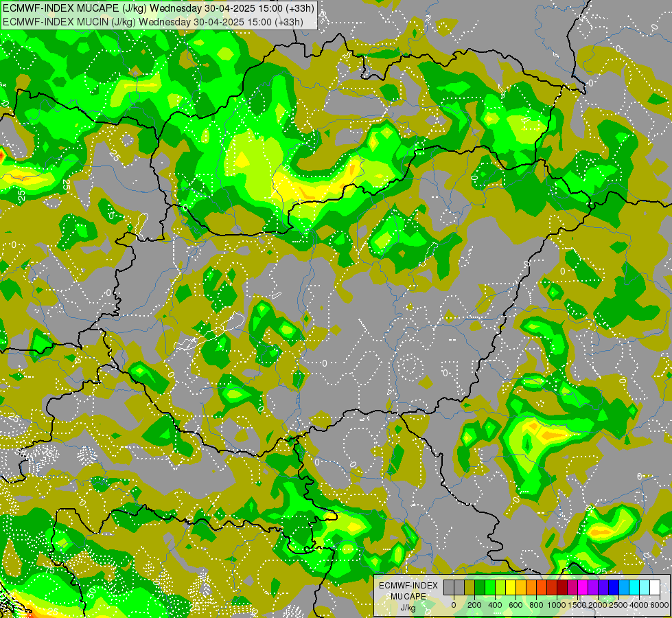The height and width of the screenshot is (618, 672).
Task: Click the legend's J/kg unit label
Action: [408, 608]
